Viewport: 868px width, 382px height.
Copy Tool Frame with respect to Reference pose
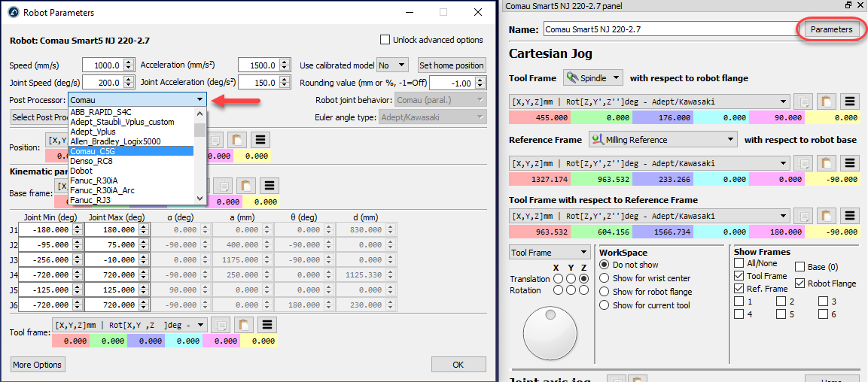(x=802, y=216)
